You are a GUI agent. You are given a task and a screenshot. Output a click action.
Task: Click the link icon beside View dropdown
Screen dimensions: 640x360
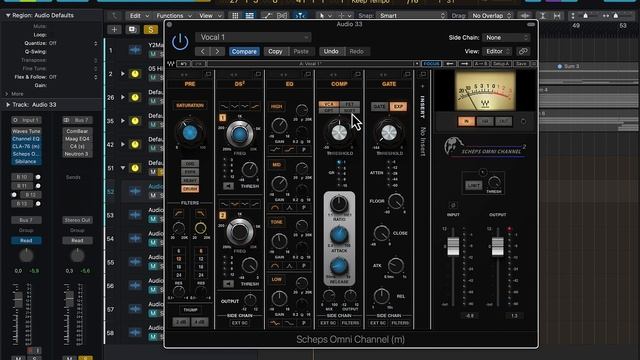tap(523, 51)
